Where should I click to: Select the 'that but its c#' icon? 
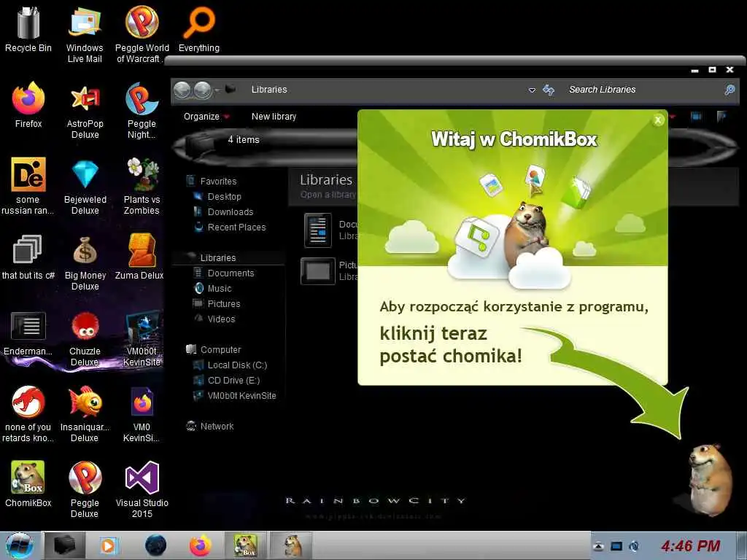[28, 257]
